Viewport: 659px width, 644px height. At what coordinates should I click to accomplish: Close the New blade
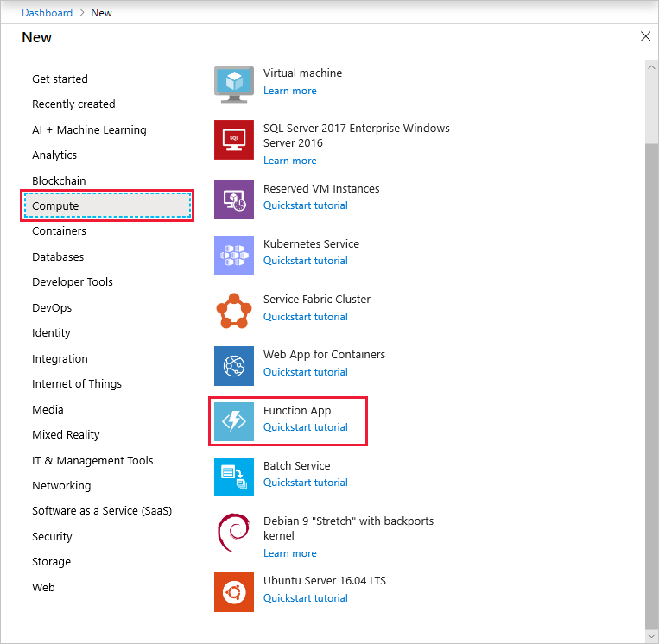pos(645,36)
